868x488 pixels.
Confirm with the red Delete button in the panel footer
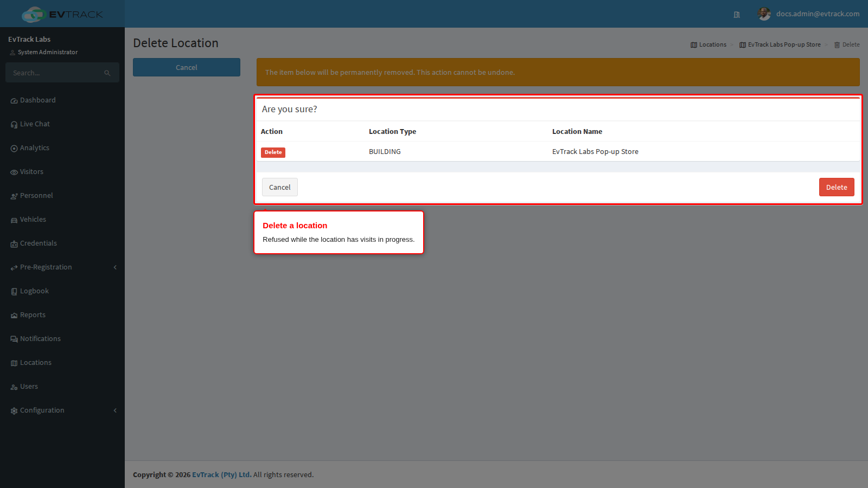coord(837,187)
